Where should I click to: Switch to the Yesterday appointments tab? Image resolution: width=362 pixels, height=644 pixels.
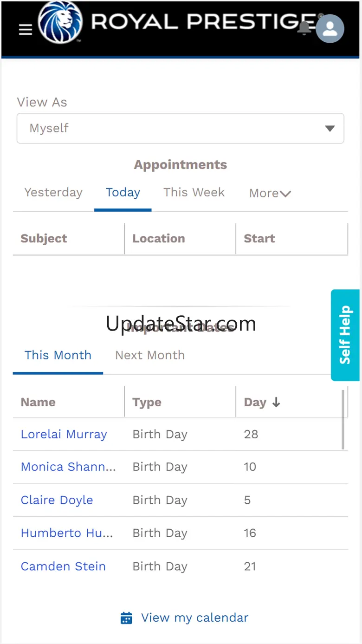tap(53, 193)
